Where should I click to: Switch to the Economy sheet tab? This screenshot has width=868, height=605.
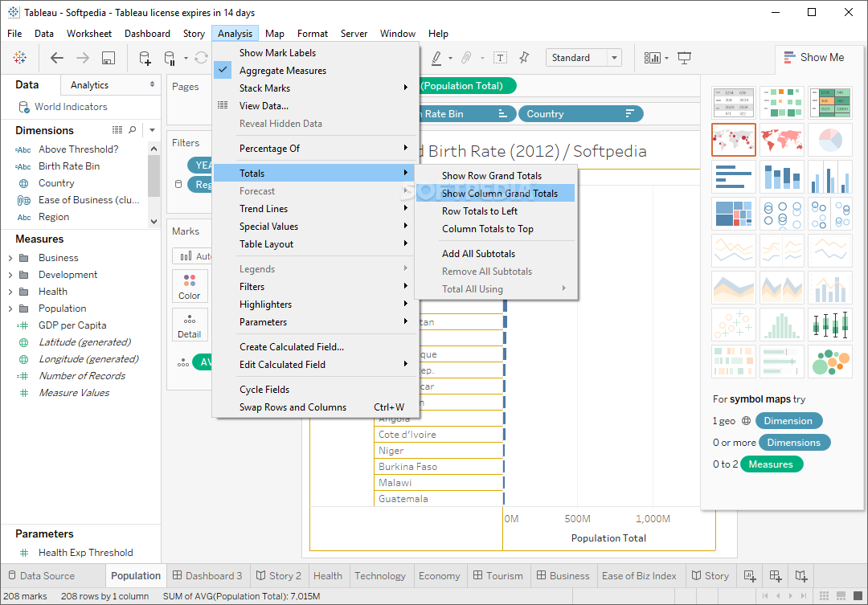click(x=439, y=575)
